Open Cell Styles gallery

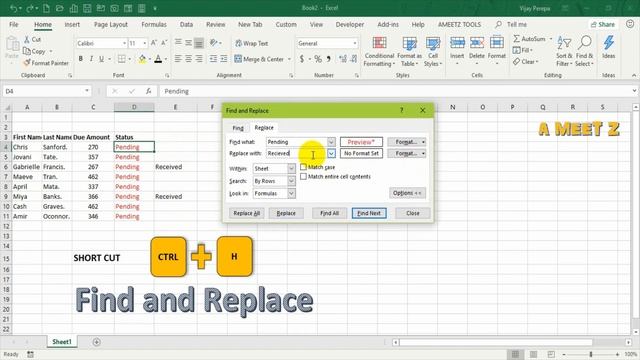click(x=433, y=52)
